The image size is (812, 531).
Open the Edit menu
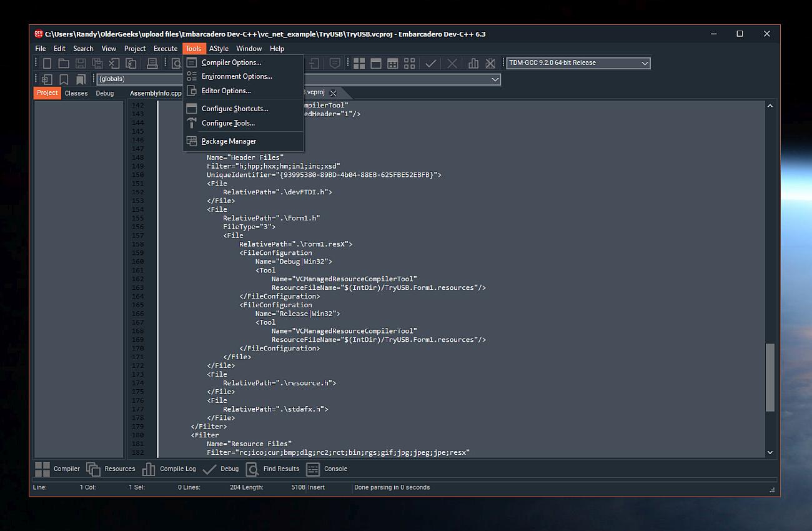[59, 49]
